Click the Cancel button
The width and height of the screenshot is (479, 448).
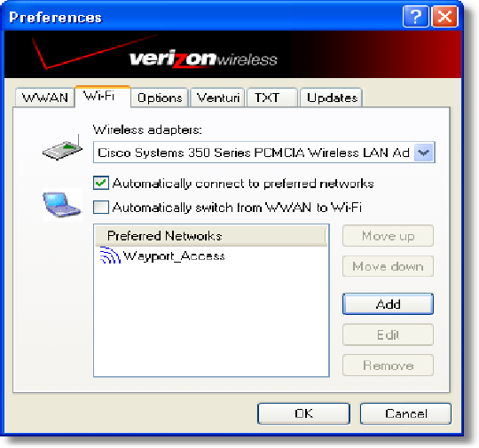[405, 413]
